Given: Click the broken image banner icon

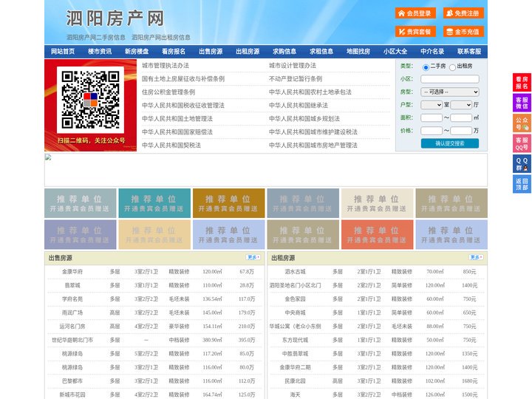Looking at the screenshot, I should click(48, 157).
